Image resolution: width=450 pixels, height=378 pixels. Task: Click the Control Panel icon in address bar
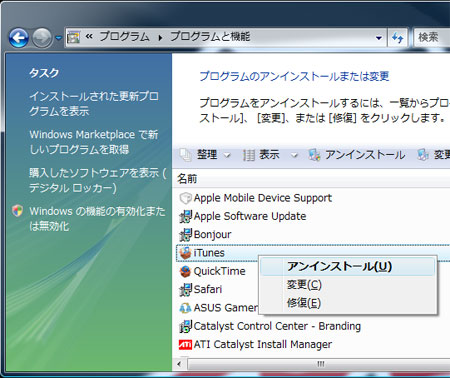(x=73, y=37)
